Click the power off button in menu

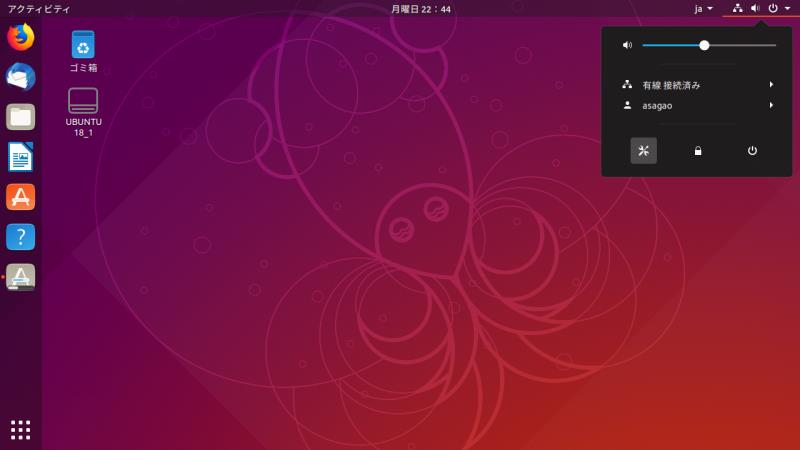pos(752,151)
